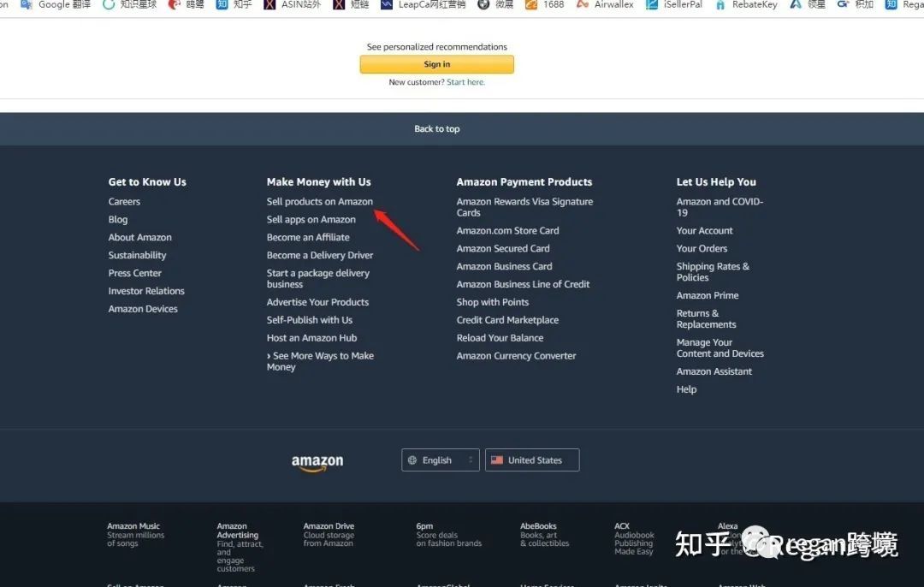Open the United States country selector
Image resolution: width=924 pixels, height=587 pixels.
click(x=532, y=460)
